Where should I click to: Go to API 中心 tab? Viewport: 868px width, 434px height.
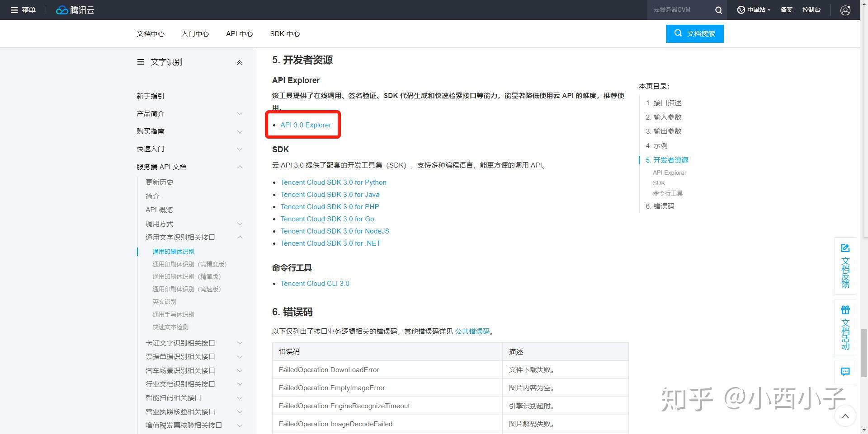click(240, 34)
